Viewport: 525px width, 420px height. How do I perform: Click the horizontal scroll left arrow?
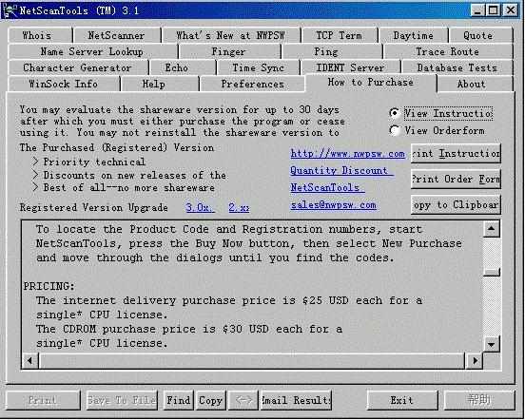pos(30,360)
